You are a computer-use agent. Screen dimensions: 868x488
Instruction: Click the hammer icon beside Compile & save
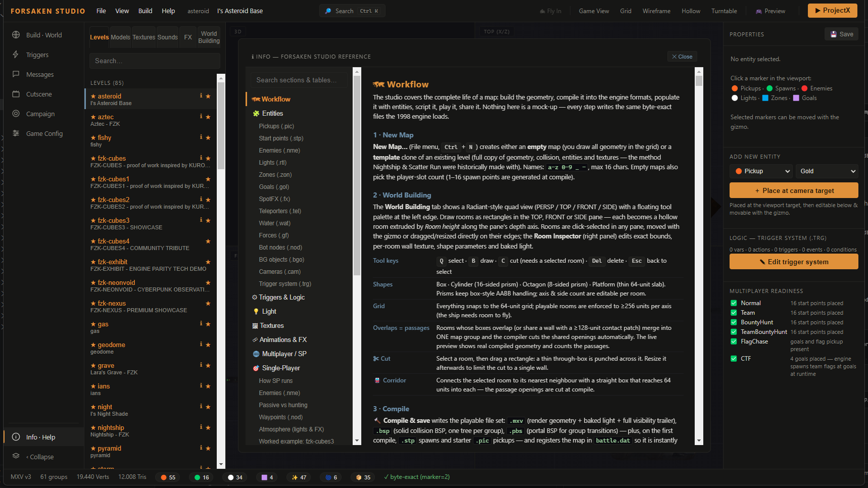377,420
